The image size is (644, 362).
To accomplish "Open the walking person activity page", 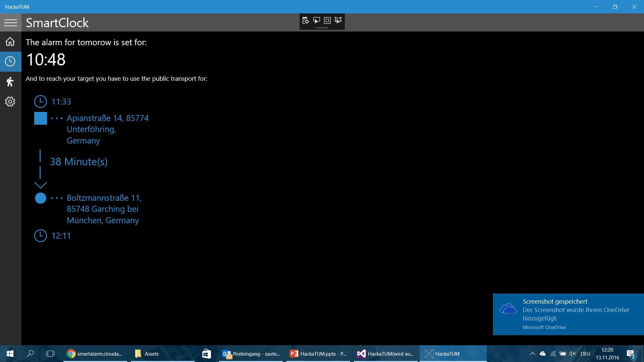I will (10, 81).
